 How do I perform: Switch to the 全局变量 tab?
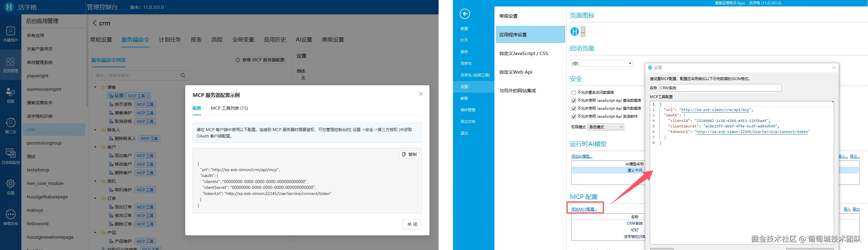[243, 39]
